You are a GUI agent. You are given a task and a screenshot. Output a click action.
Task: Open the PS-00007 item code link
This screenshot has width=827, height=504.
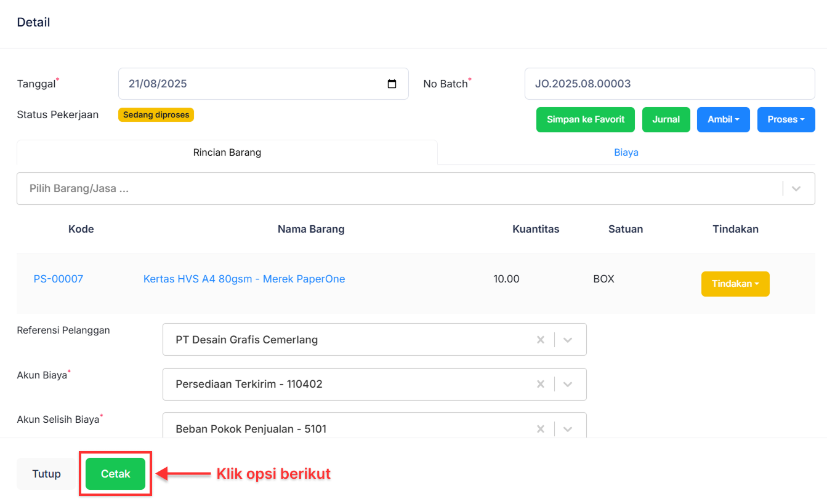(x=58, y=279)
